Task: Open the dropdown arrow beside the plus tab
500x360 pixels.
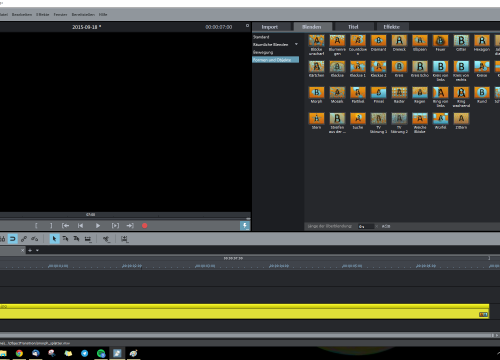Action: (x=37, y=250)
